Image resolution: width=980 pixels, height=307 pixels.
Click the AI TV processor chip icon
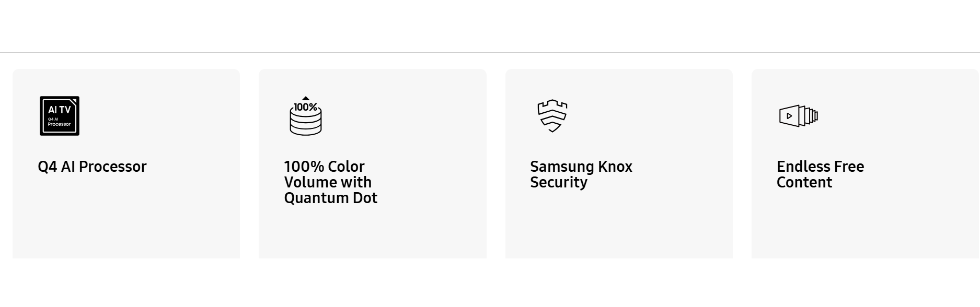click(x=60, y=116)
